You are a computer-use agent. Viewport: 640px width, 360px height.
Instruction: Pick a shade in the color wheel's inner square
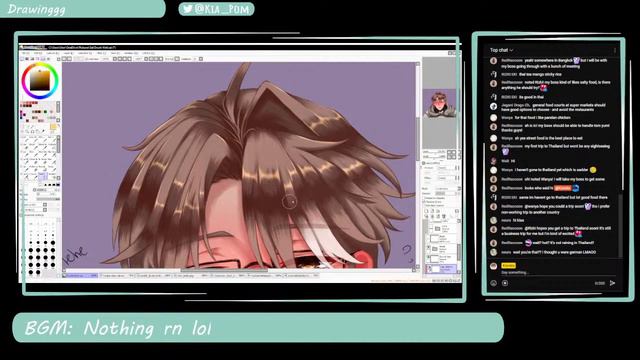click(x=40, y=81)
